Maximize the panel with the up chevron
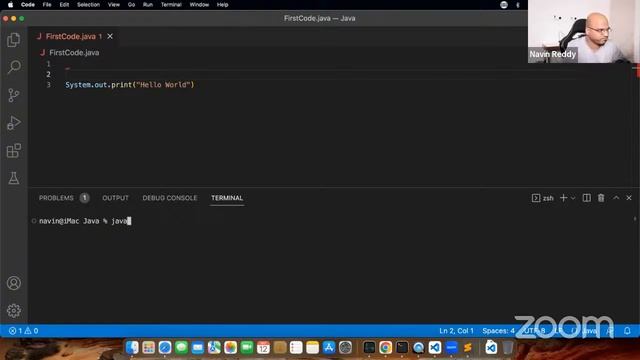 pyautogui.click(x=616, y=198)
